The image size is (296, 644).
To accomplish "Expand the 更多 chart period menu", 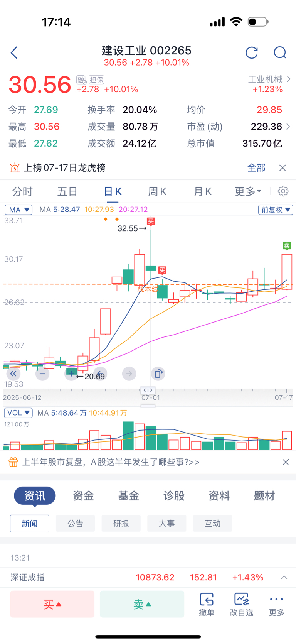I will [x=248, y=191].
